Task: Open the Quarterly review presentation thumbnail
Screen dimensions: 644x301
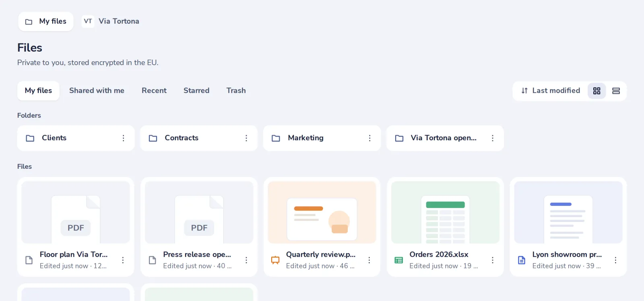Action: pos(322,212)
